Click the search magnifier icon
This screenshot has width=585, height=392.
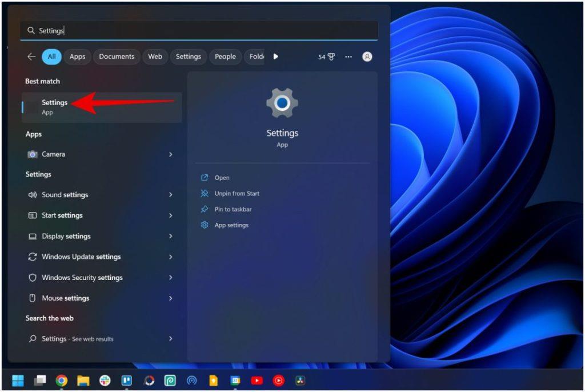coord(31,30)
